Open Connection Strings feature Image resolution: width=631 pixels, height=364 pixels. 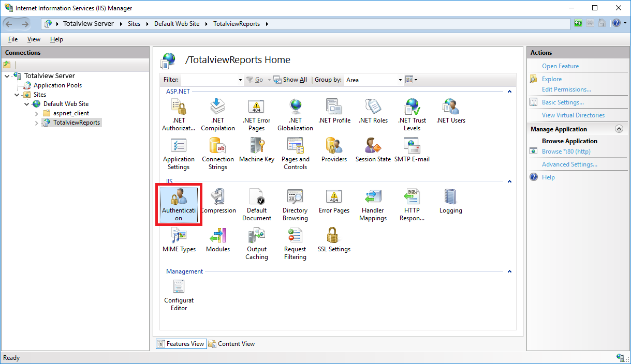pyautogui.click(x=218, y=154)
